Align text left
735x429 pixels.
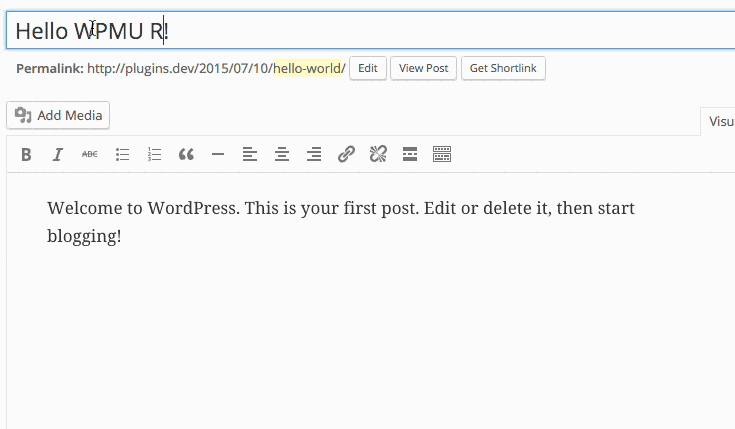(x=250, y=154)
